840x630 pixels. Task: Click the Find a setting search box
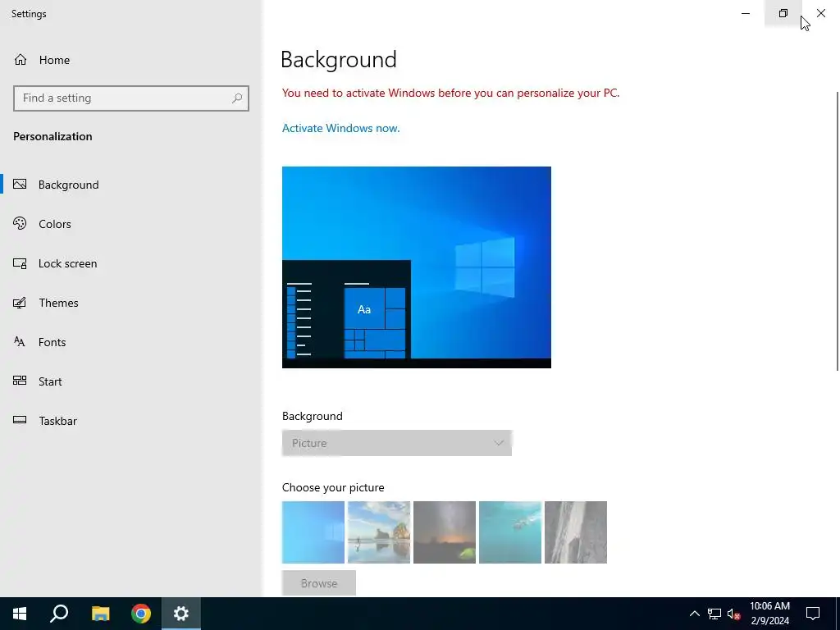pyautogui.click(x=130, y=98)
